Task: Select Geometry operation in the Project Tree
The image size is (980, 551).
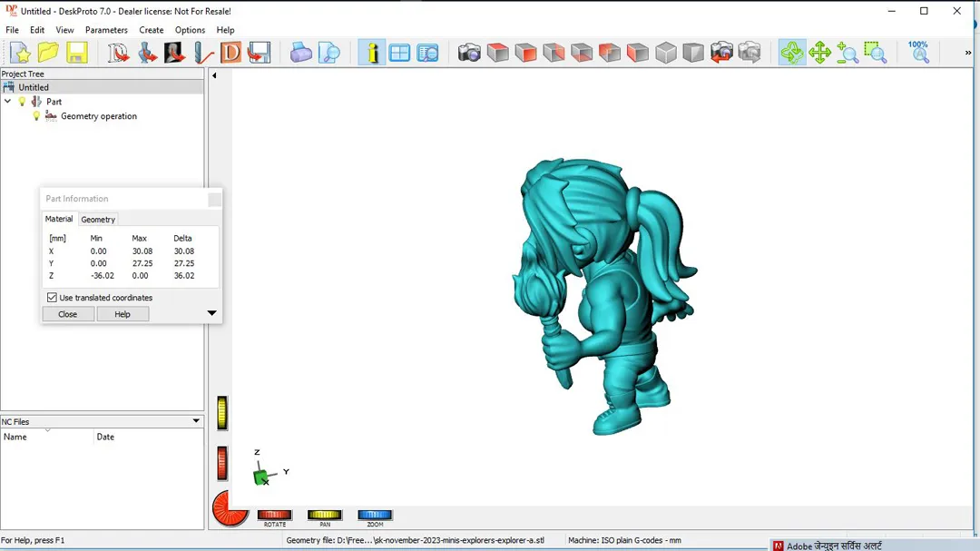Action: point(99,115)
